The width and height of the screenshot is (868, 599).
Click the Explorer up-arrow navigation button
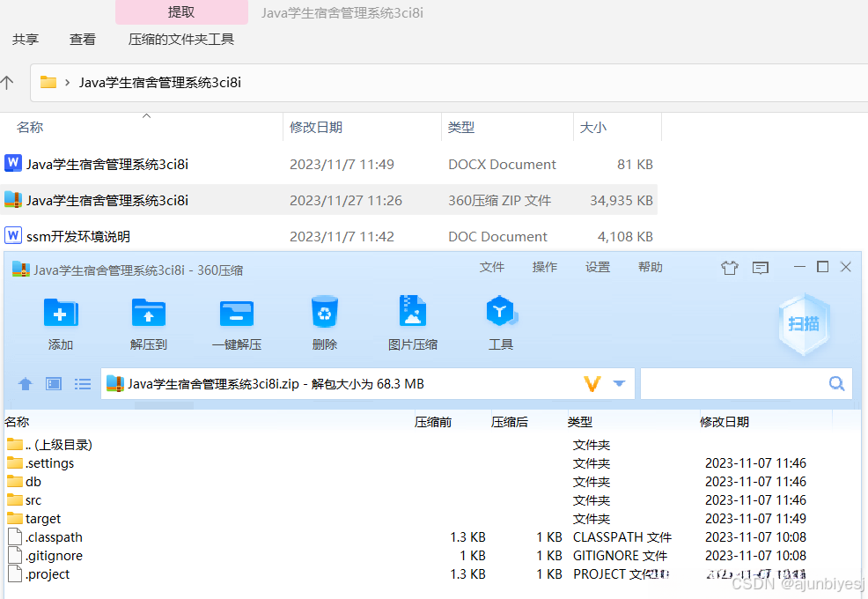tap(7, 83)
